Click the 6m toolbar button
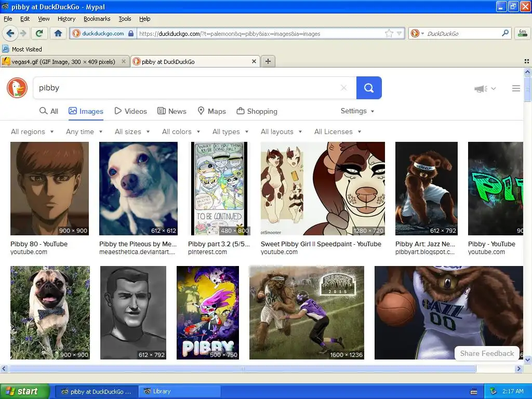532x399 pixels. (x=523, y=33)
